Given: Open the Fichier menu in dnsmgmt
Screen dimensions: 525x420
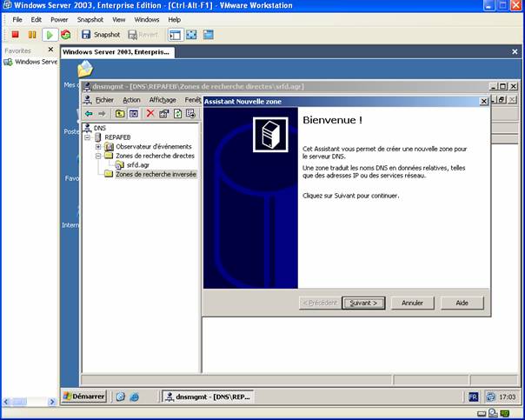Looking at the screenshot, I should point(104,99).
